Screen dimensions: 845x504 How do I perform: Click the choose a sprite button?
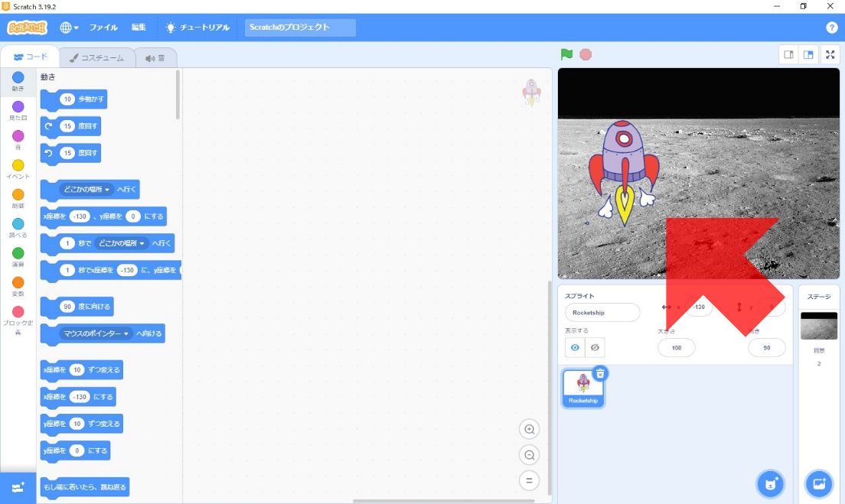[x=771, y=483]
